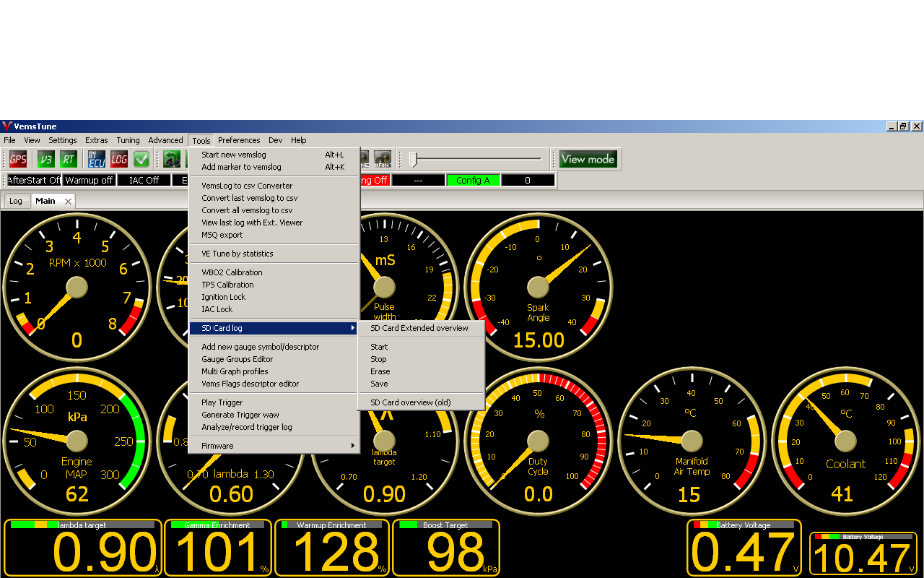
Task: Switch to the Log tab
Action: pos(16,201)
